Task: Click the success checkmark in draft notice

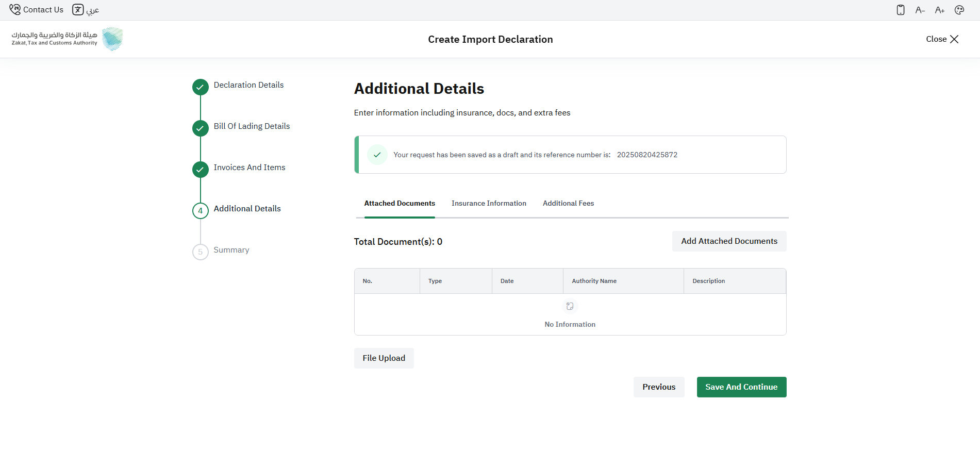Action: [x=377, y=155]
